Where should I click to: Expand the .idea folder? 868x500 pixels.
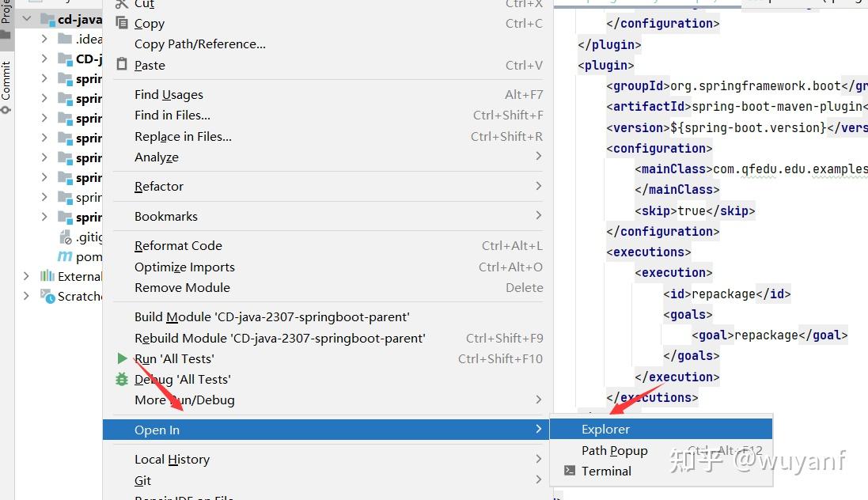45,38
